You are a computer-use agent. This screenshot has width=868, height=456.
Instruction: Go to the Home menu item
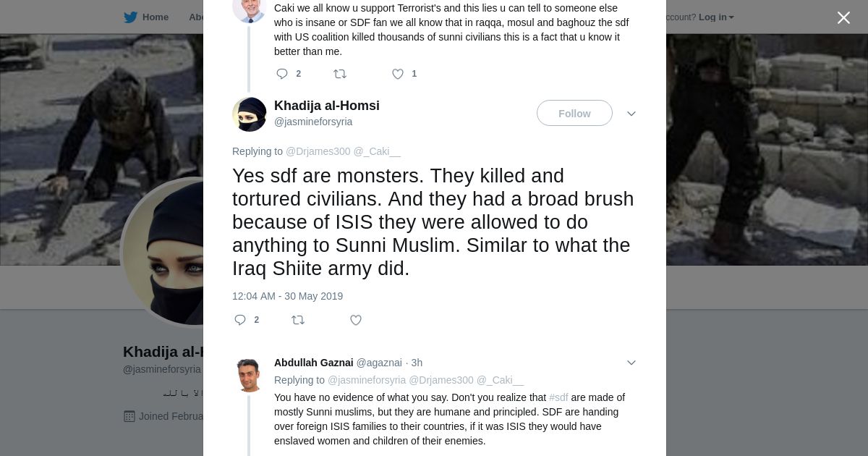click(x=155, y=17)
